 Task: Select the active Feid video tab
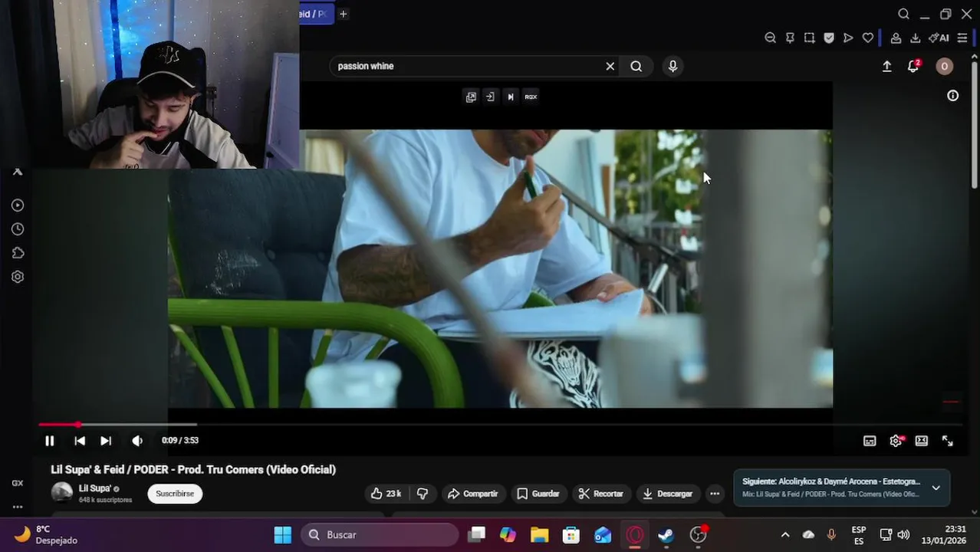[x=316, y=14]
